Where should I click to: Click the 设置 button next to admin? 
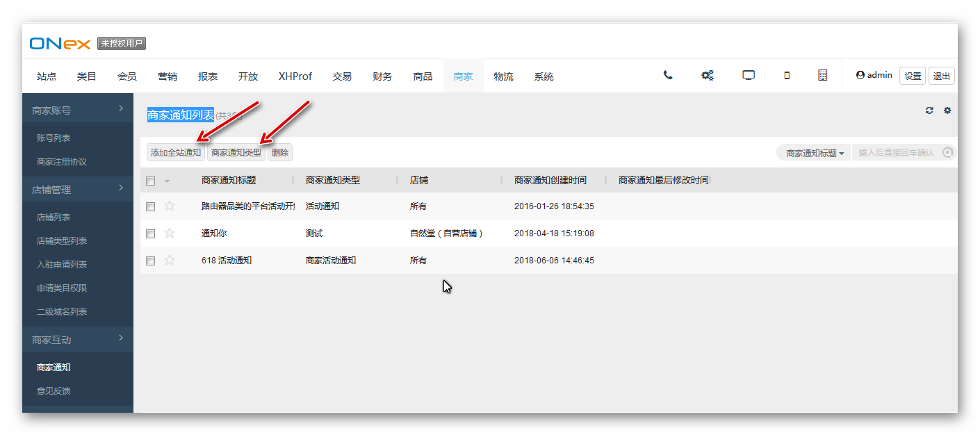coord(913,76)
